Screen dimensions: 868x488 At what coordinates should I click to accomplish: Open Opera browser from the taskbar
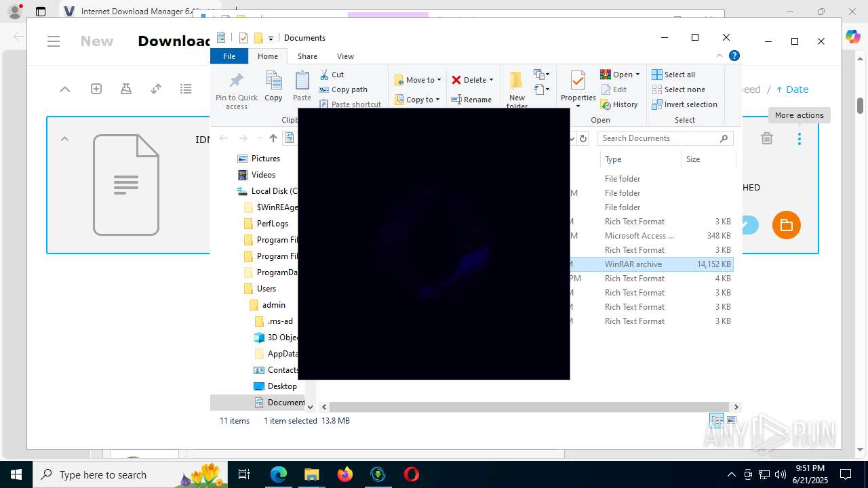(x=411, y=474)
